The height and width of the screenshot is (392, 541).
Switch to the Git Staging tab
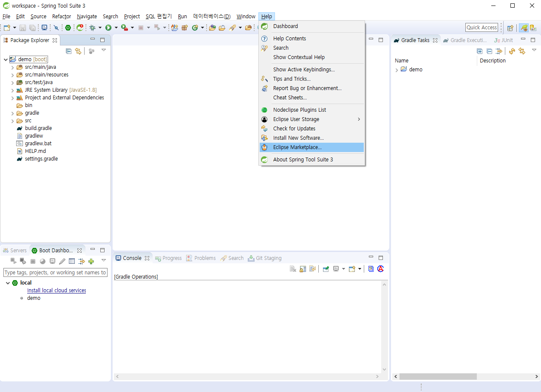click(265, 258)
